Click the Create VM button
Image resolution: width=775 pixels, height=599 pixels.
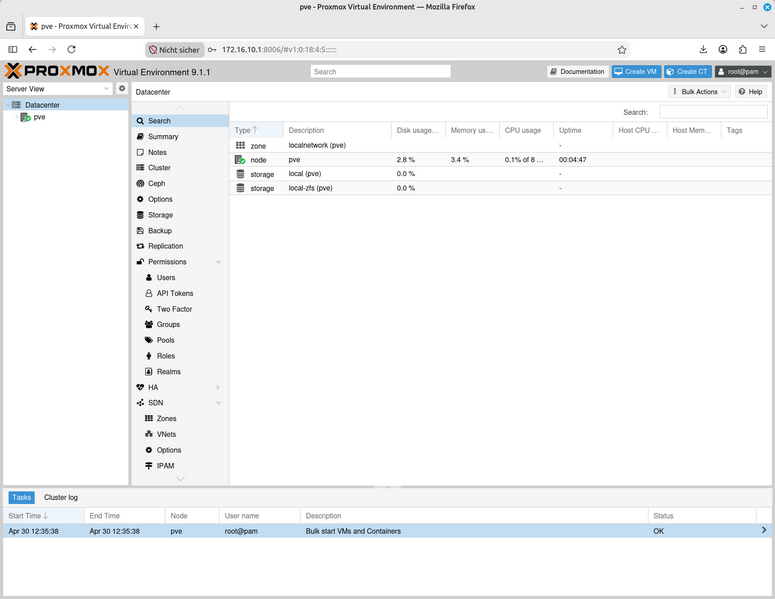(636, 72)
